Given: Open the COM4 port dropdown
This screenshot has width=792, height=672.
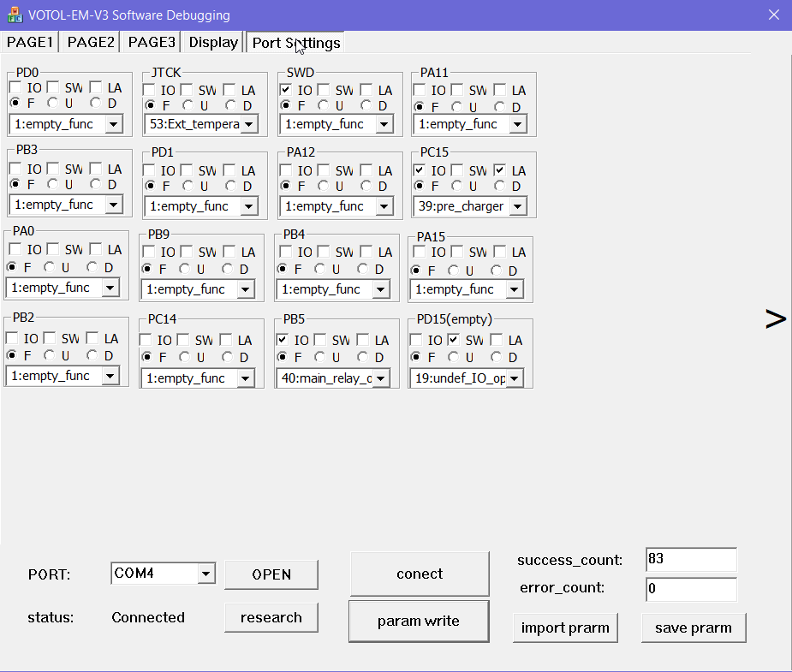Looking at the screenshot, I should point(205,574).
